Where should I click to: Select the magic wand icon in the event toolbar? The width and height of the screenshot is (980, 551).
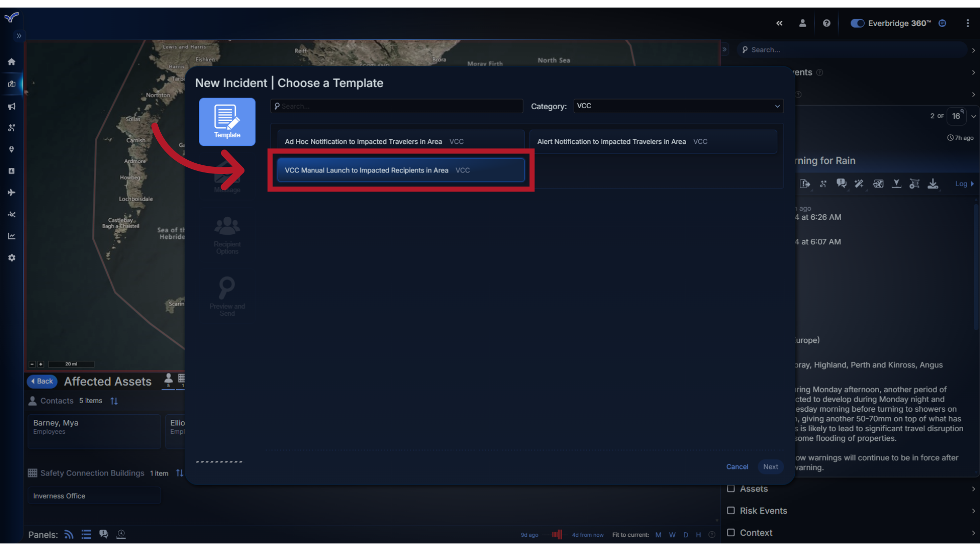859,184
